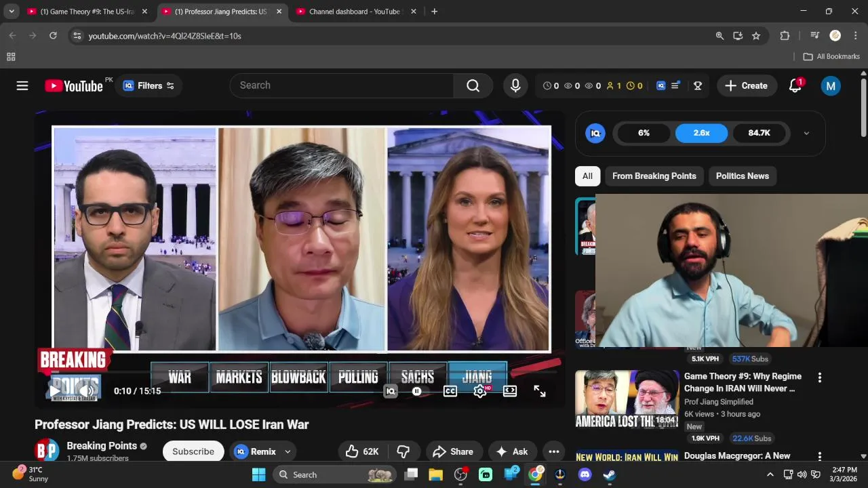
Task: Select From Breaking Points chip
Action: click(654, 176)
